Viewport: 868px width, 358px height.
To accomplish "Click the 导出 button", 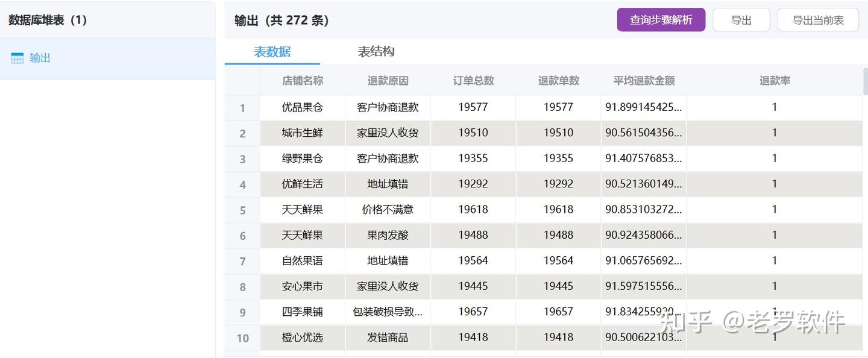I will coord(741,20).
